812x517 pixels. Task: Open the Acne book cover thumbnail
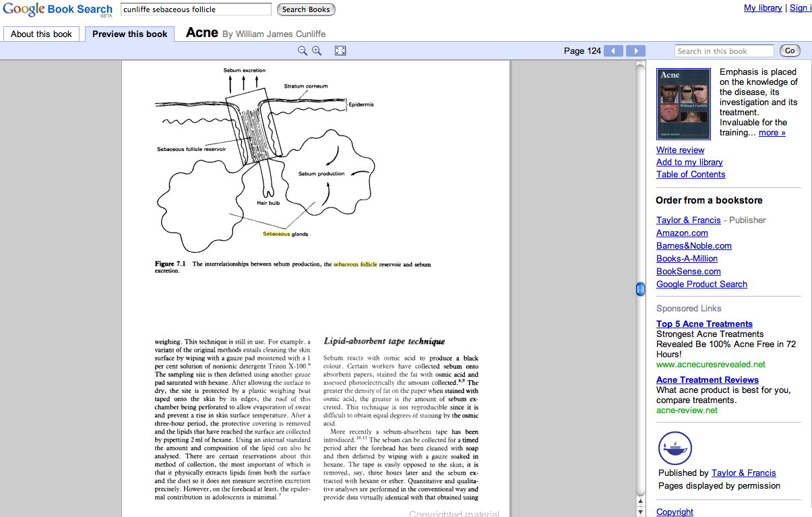click(x=683, y=104)
